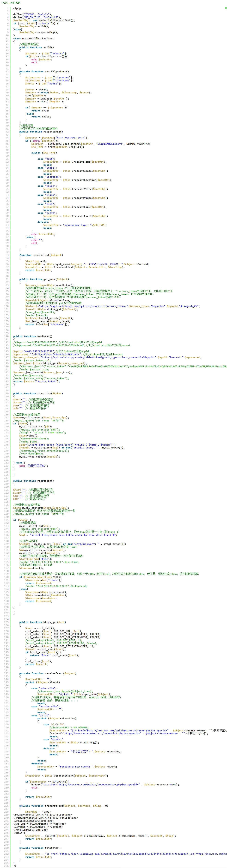Screen dimensions: 227x868
Task: Click the private function checkSignature() line
Action: coord(44,71)
